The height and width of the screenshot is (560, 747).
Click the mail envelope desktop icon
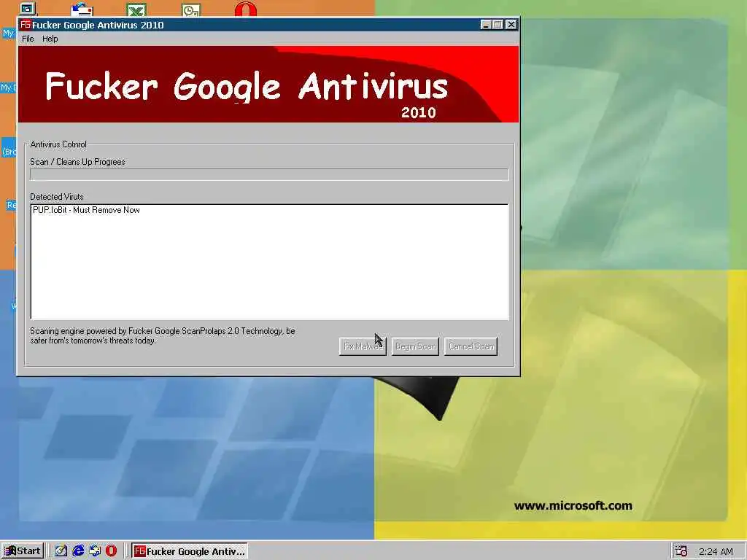tap(82, 9)
